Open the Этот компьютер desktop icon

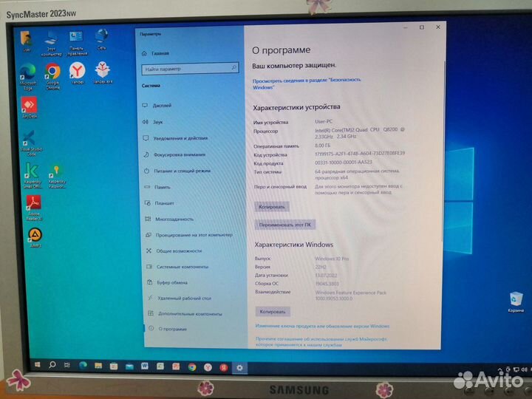(51, 43)
